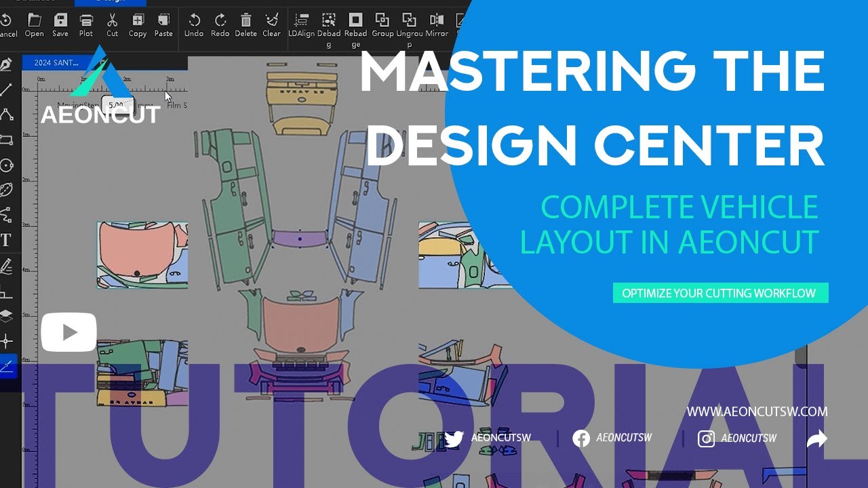Delete selected objects with trash icon
The height and width of the screenshot is (488, 868).
[x=246, y=25]
